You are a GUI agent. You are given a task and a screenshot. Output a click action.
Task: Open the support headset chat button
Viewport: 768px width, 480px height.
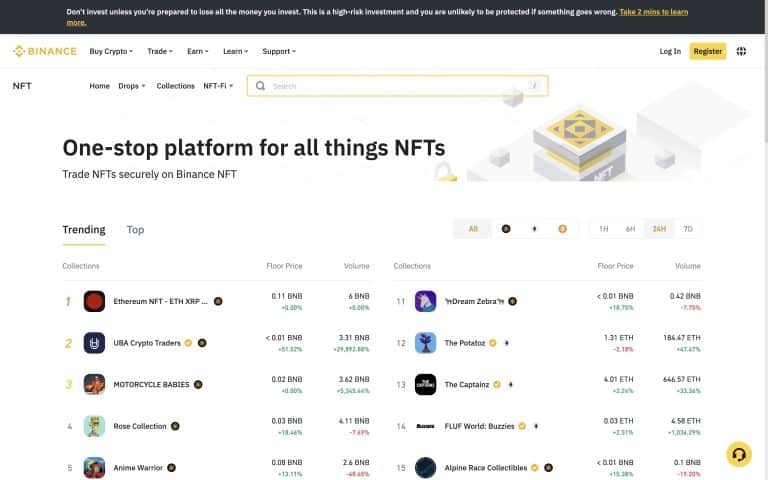pos(739,454)
